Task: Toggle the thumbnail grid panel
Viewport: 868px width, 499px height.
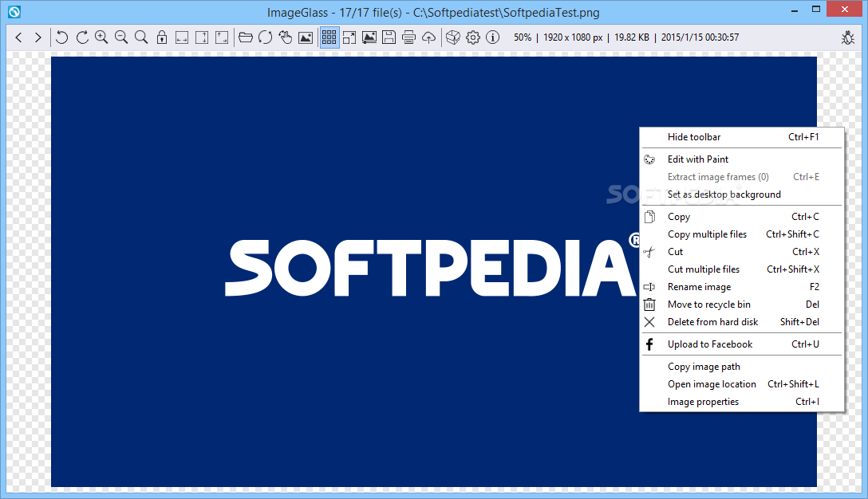Action: pyautogui.click(x=329, y=37)
